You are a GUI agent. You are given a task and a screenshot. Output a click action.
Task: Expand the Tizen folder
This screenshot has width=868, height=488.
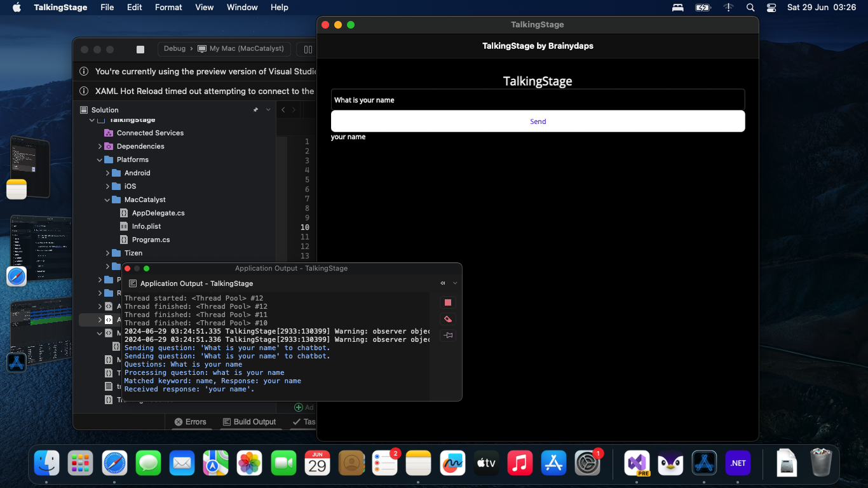click(107, 253)
